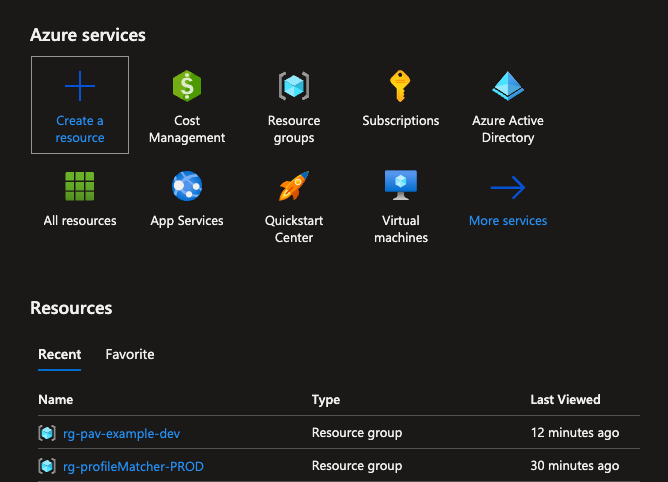Click the All resources grid icon
This screenshot has height=482, width=668.
tap(80, 187)
